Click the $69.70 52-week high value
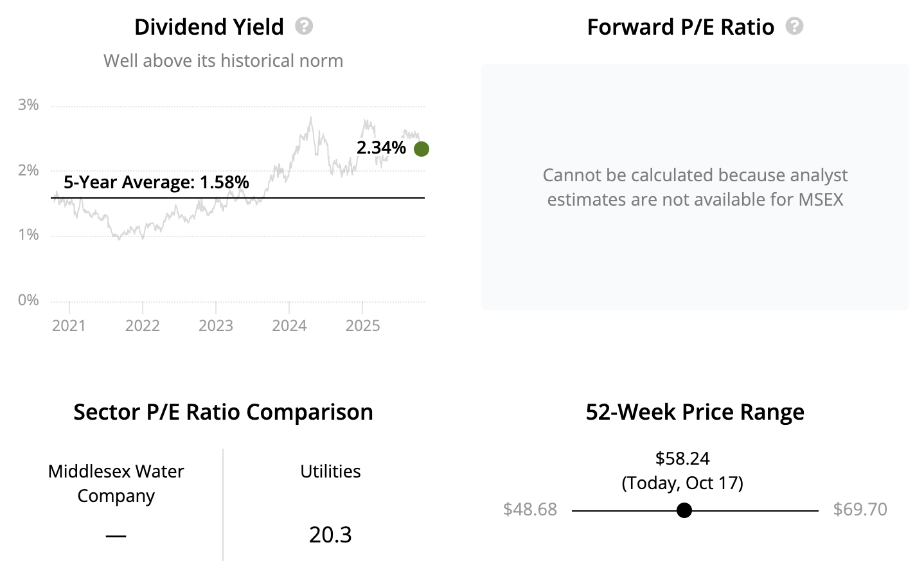924x572 pixels. click(x=860, y=509)
